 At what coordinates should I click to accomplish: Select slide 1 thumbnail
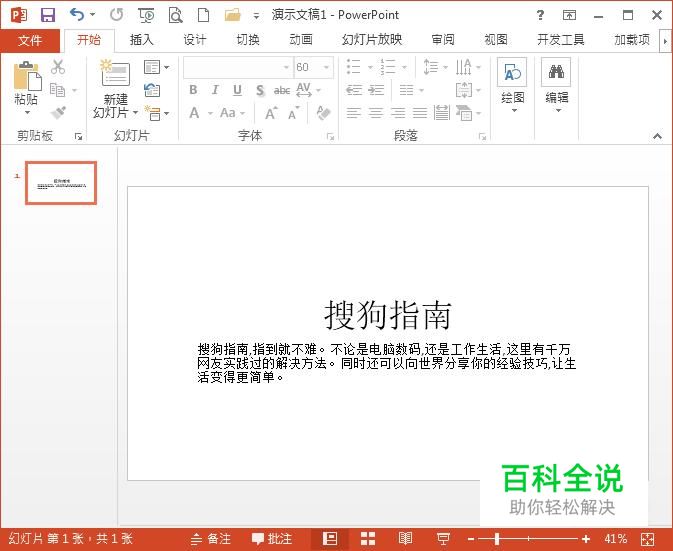(x=61, y=183)
